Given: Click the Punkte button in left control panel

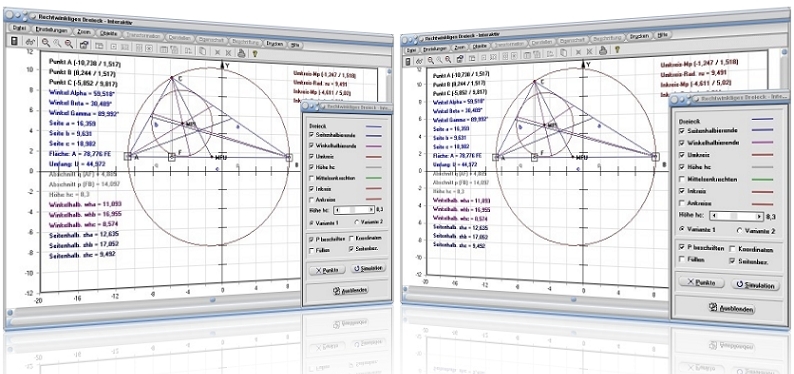Looking at the screenshot, I should point(327,270).
